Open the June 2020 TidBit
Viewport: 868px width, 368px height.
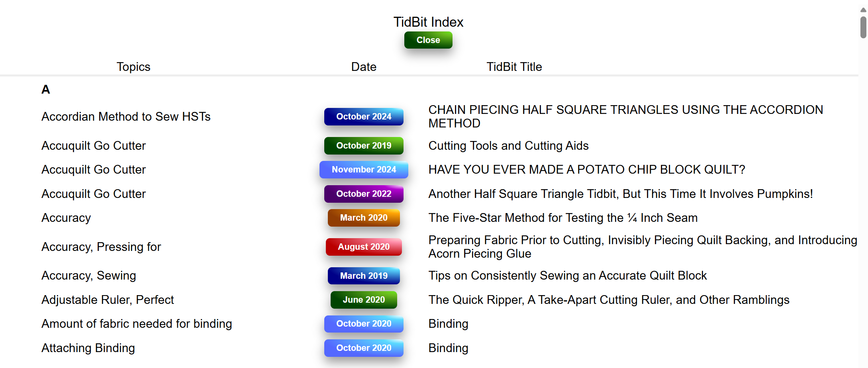(364, 300)
